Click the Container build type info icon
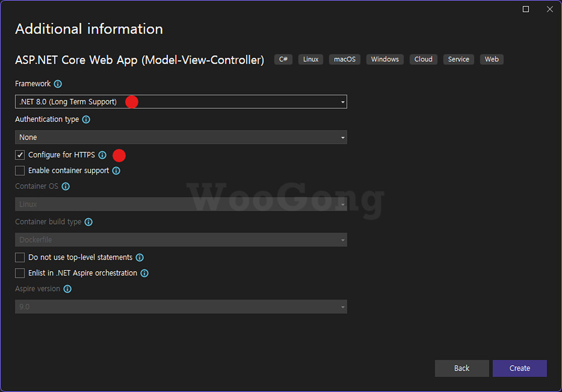The height and width of the screenshot is (392, 562). [88, 222]
